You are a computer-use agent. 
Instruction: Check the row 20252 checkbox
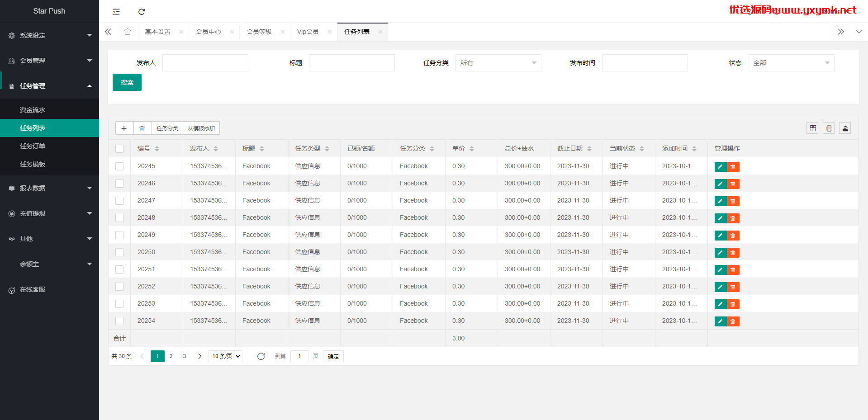click(119, 287)
